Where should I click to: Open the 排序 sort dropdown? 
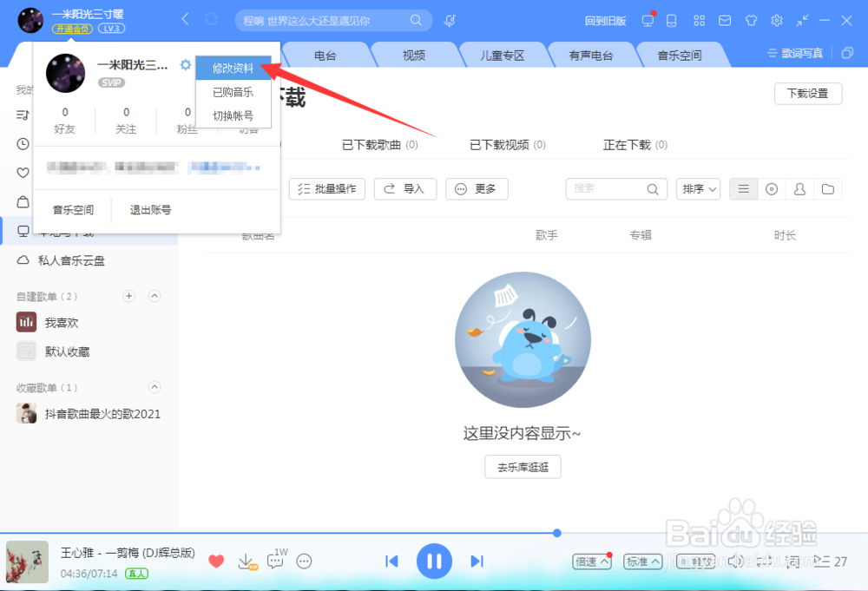click(698, 189)
